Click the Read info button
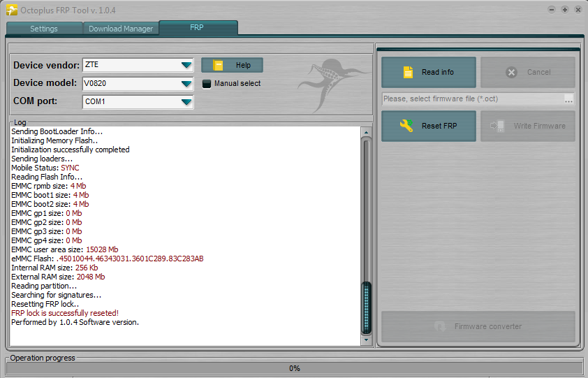The image size is (588, 378). point(429,72)
